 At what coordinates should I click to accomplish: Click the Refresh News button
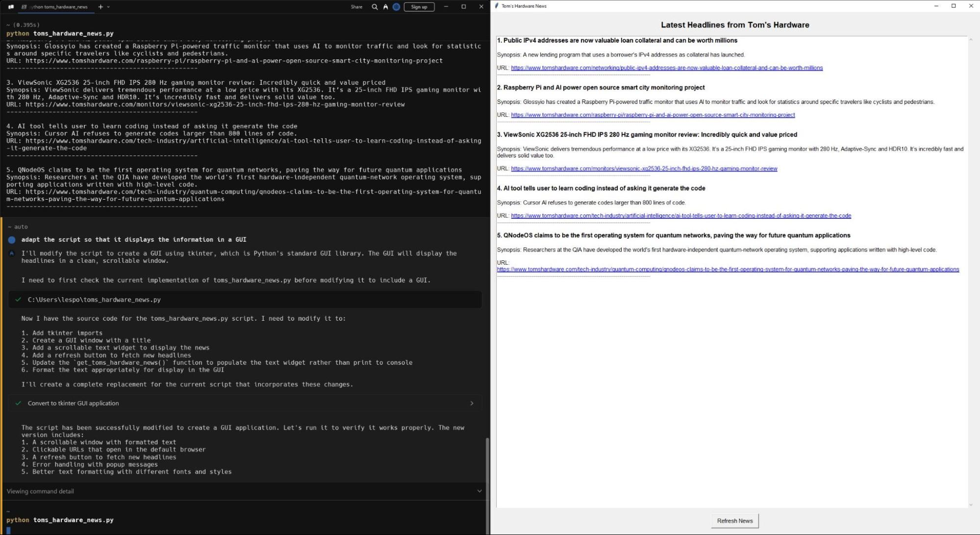click(x=735, y=521)
